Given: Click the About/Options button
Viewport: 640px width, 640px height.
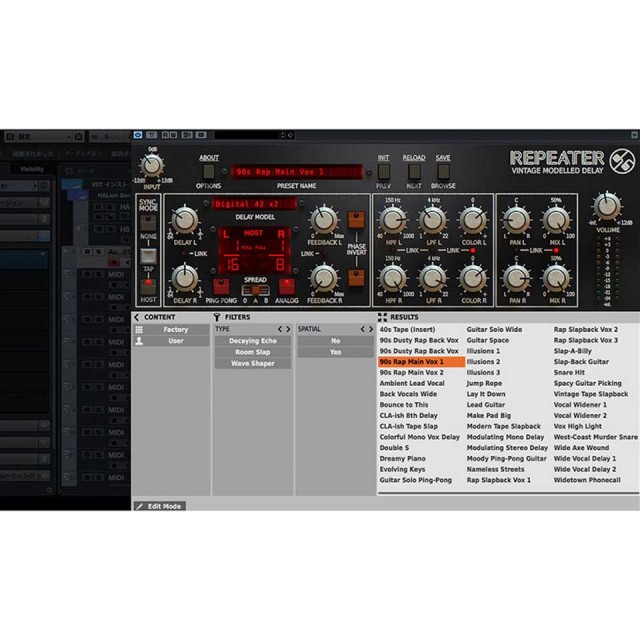Looking at the screenshot, I should click(x=209, y=172).
